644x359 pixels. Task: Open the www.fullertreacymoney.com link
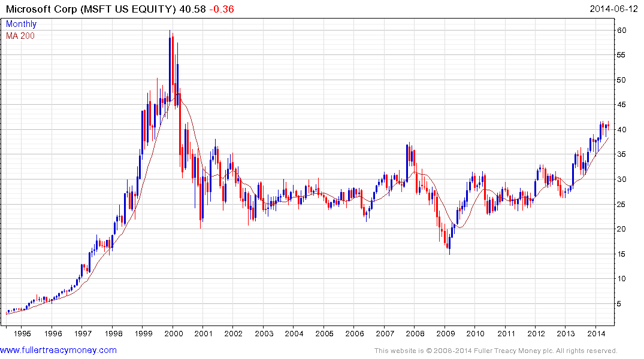(58, 350)
